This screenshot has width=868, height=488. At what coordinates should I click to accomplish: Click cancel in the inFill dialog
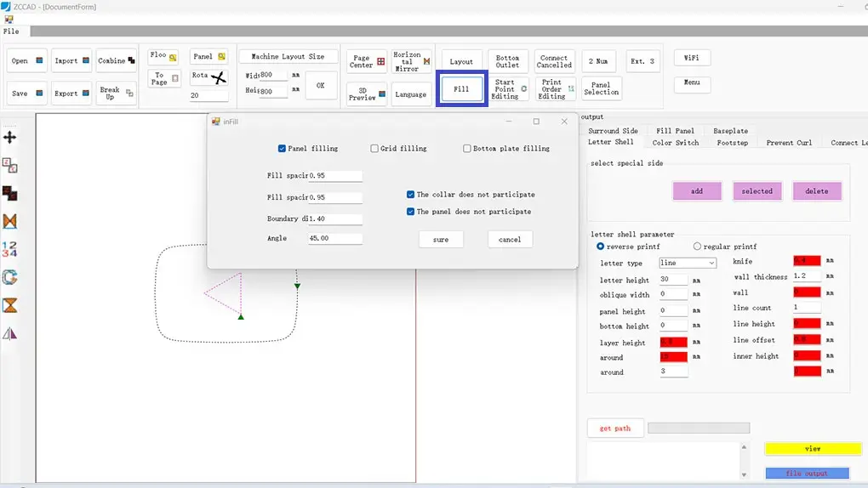pyautogui.click(x=510, y=240)
